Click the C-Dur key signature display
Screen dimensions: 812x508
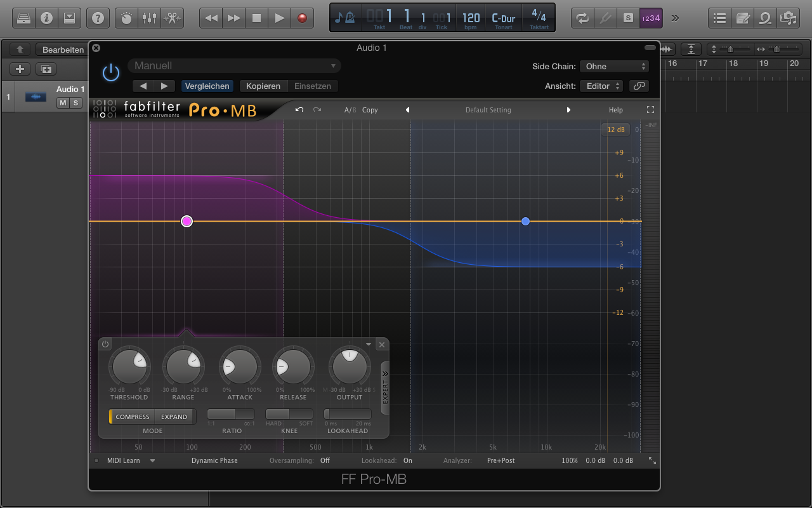pos(504,18)
